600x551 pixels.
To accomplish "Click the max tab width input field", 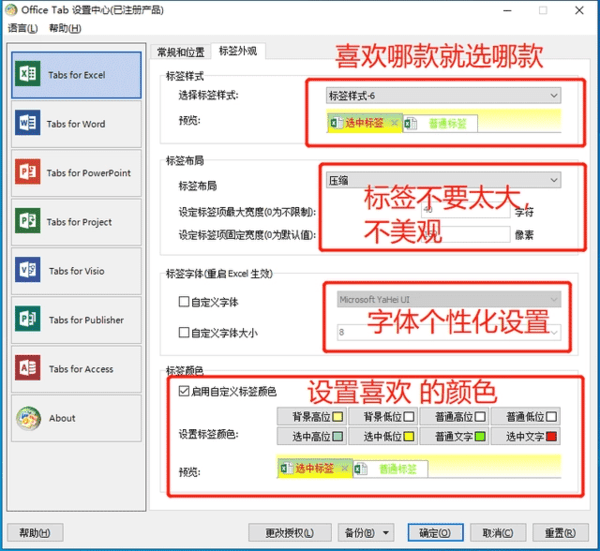I will 466,210.
